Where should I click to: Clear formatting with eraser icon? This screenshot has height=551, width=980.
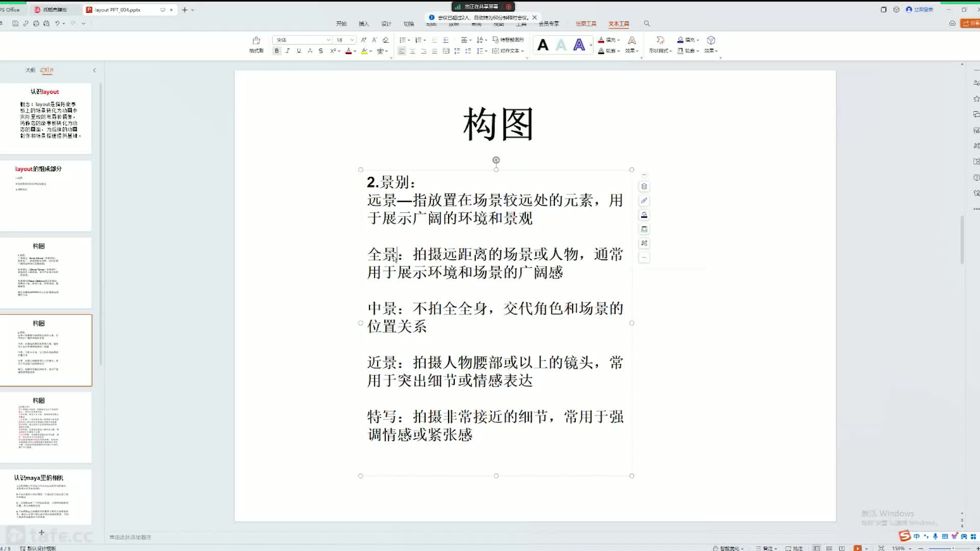[x=385, y=40]
